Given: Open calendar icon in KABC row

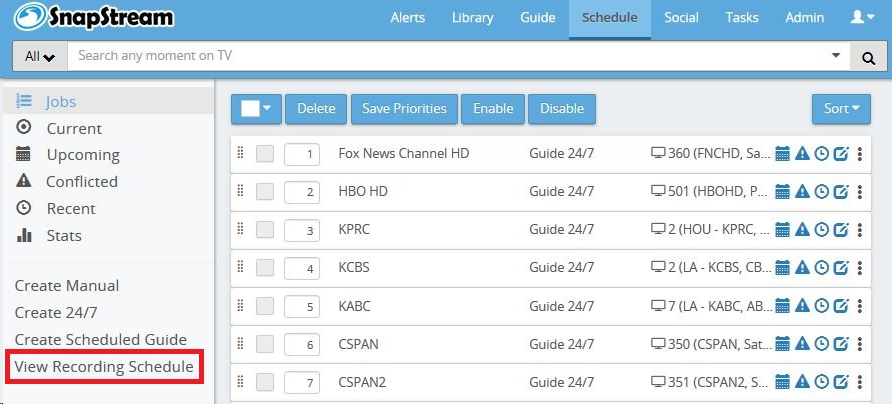Looking at the screenshot, I should 783,306.
